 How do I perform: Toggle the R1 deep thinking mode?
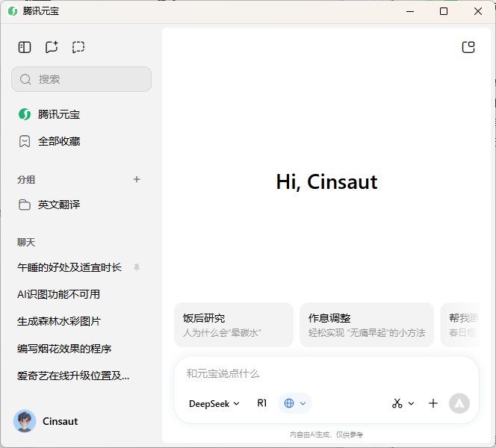click(262, 403)
